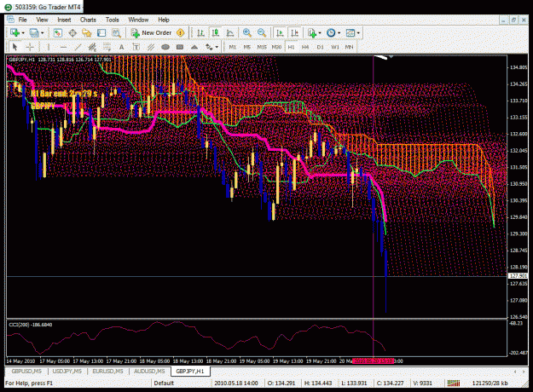Select the Text Label tool
Image resolution: width=533 pixels, height=392 pixels.
pyautogui.click(x=136, y=47)
